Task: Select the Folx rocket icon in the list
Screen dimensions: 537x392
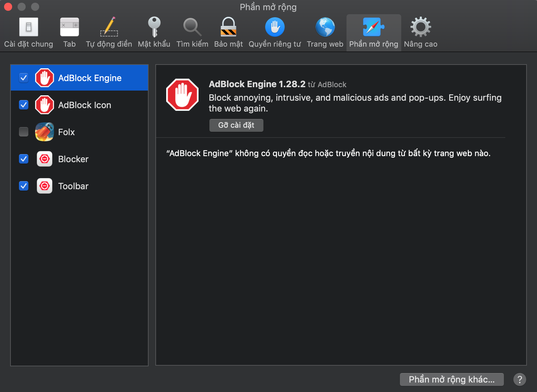Action: [45, 132]
